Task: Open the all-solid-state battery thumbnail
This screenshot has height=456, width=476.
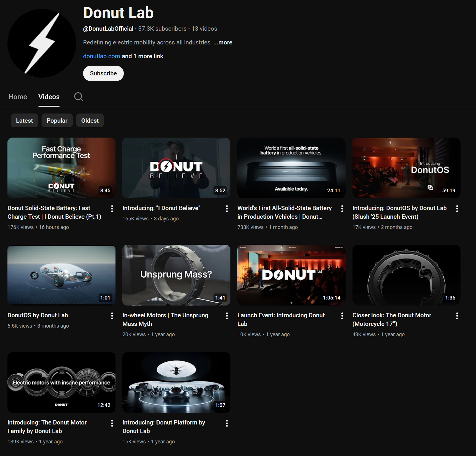Action: [x=291, y=168]
